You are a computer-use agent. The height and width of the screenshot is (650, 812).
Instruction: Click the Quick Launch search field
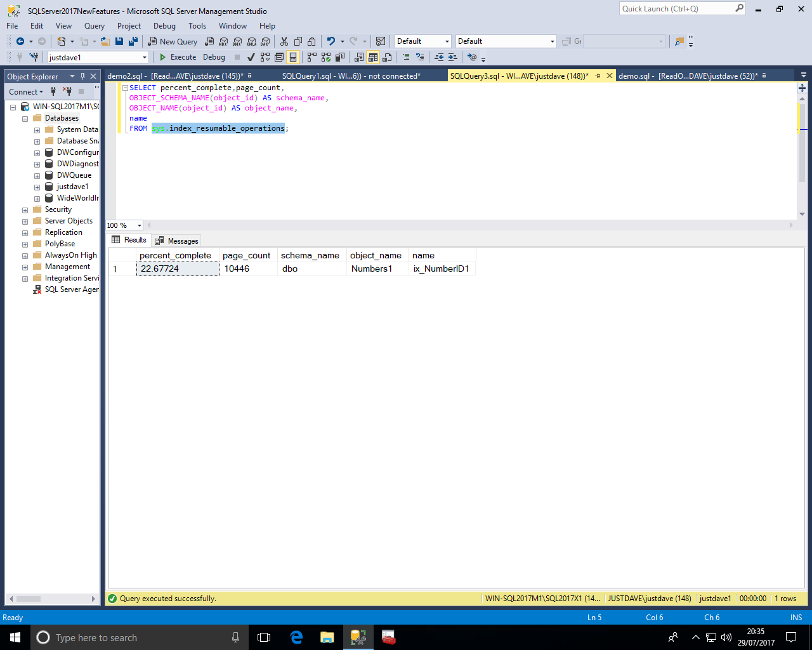676,9
